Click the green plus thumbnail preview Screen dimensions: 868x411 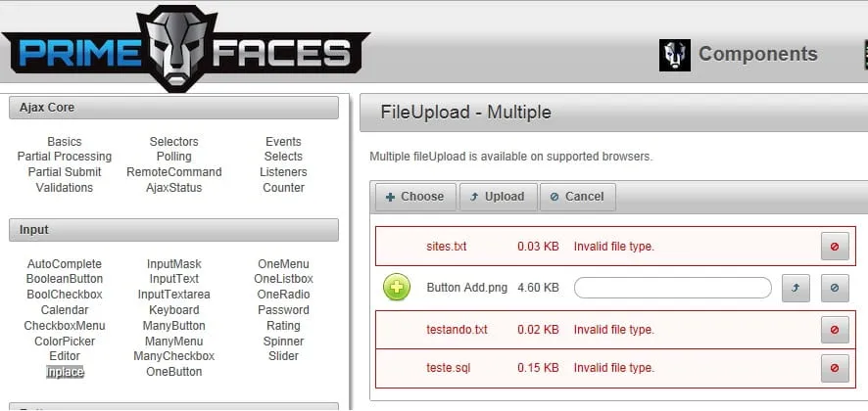coord(397,288)
